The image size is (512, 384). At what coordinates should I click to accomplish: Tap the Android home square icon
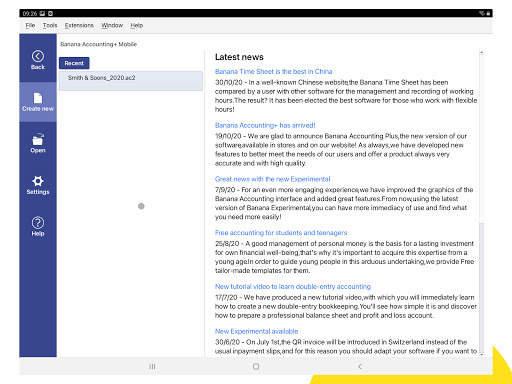click(256, 366)
